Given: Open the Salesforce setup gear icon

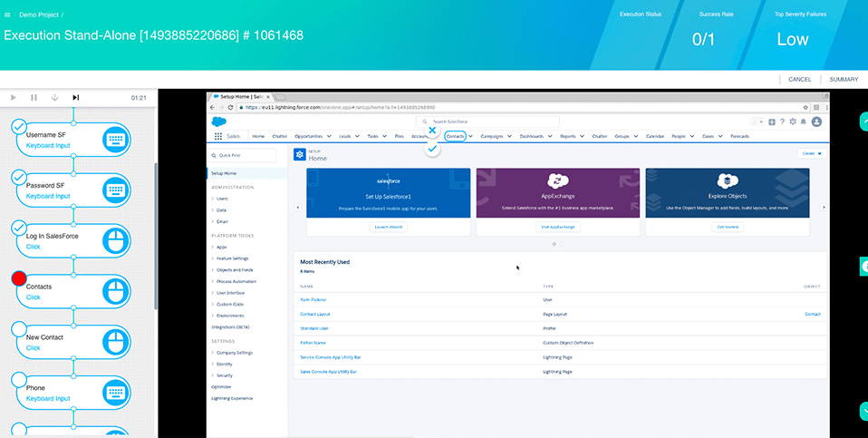Looking at the screenshot, I should [x=793, y=122].
